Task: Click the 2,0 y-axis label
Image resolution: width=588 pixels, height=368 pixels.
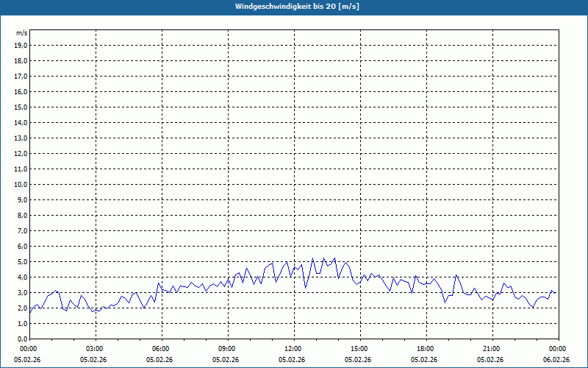Action: click(23, 308)
